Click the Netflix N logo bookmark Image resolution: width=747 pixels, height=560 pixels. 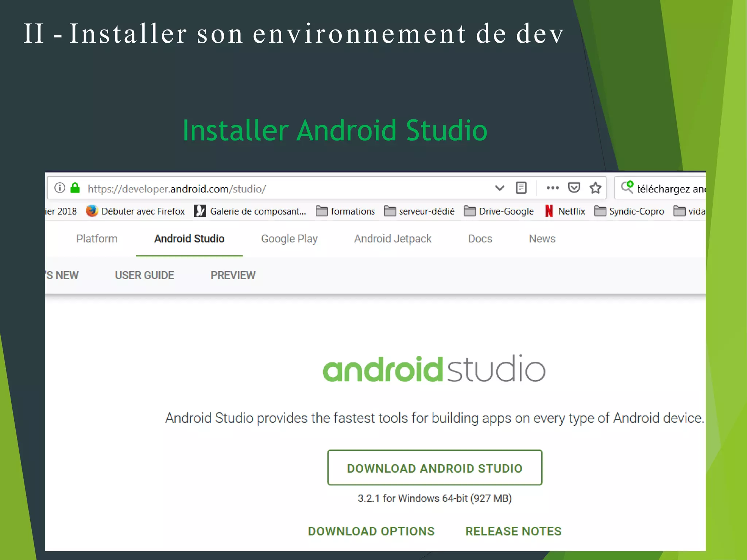click(x=549, y=211)
